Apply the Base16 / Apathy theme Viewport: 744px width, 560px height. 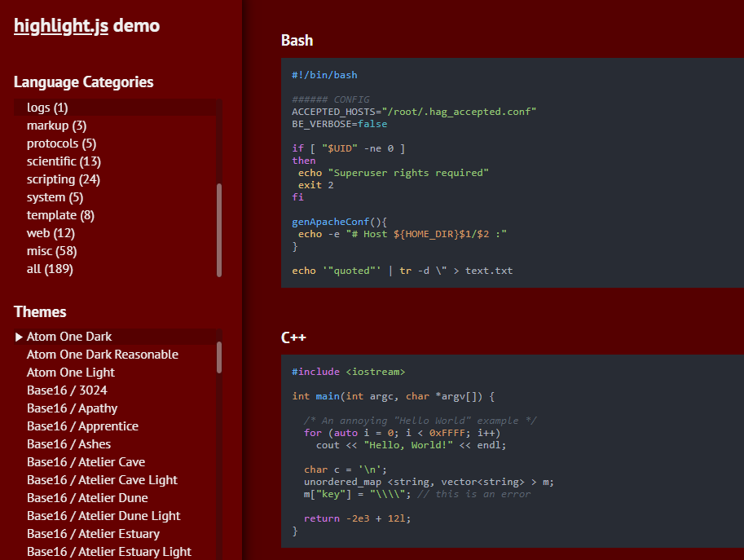pos(73,408)
